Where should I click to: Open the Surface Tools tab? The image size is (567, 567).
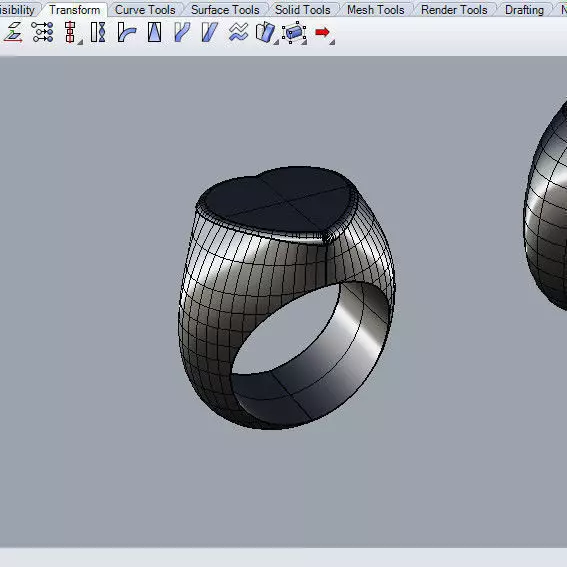click(225, 10)
